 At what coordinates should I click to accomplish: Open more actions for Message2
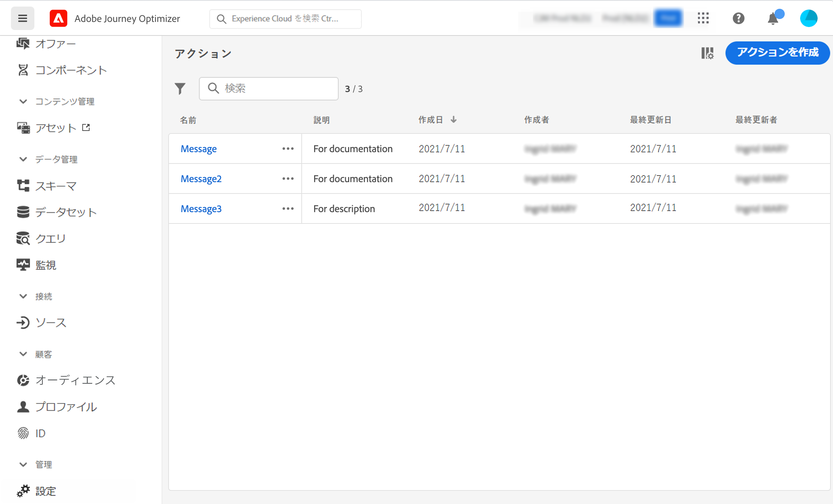tap(288, 178)
